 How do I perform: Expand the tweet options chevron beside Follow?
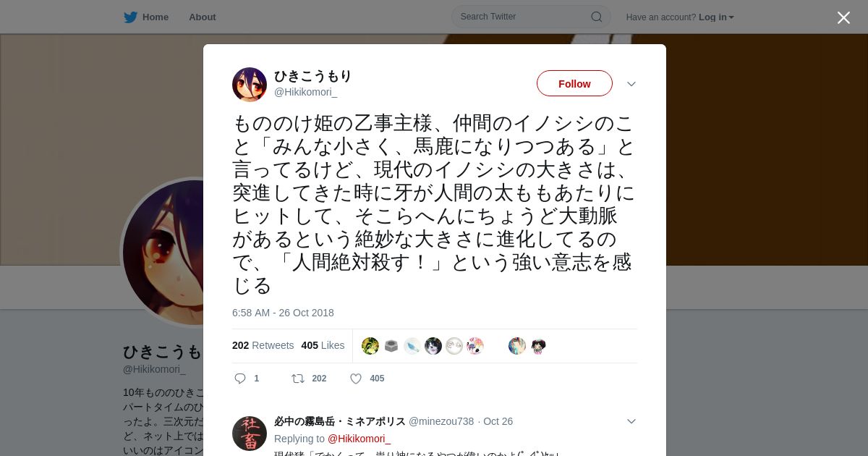tap(631, 84)
